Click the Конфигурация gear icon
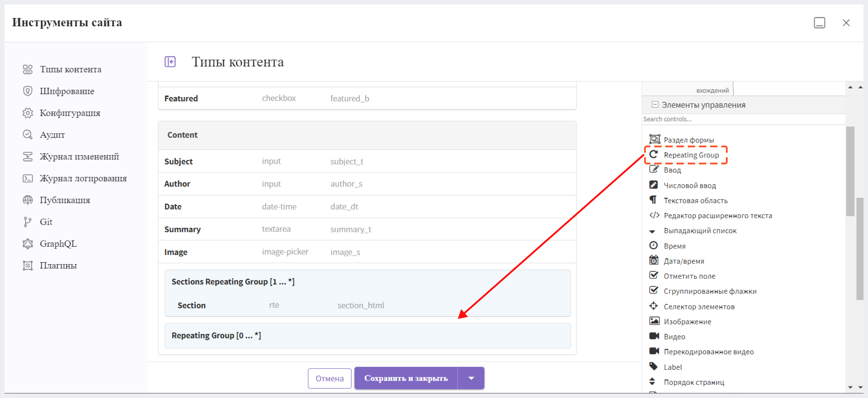 [28, 113]
